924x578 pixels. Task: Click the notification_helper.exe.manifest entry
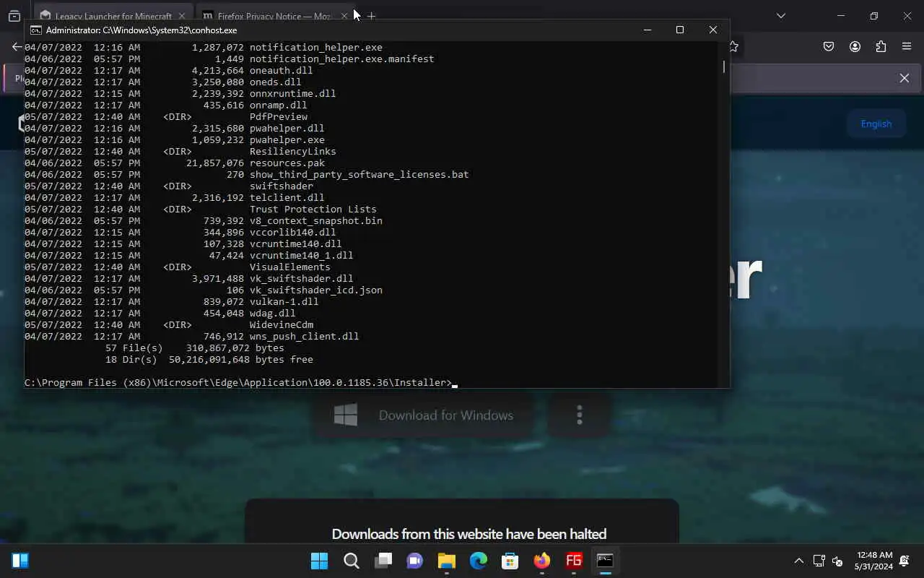341,59
